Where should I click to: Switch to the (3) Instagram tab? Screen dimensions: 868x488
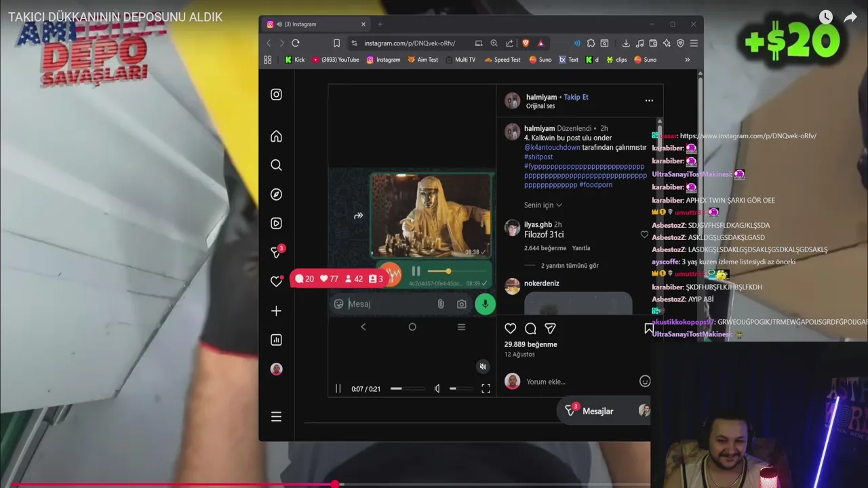[315, 24]
